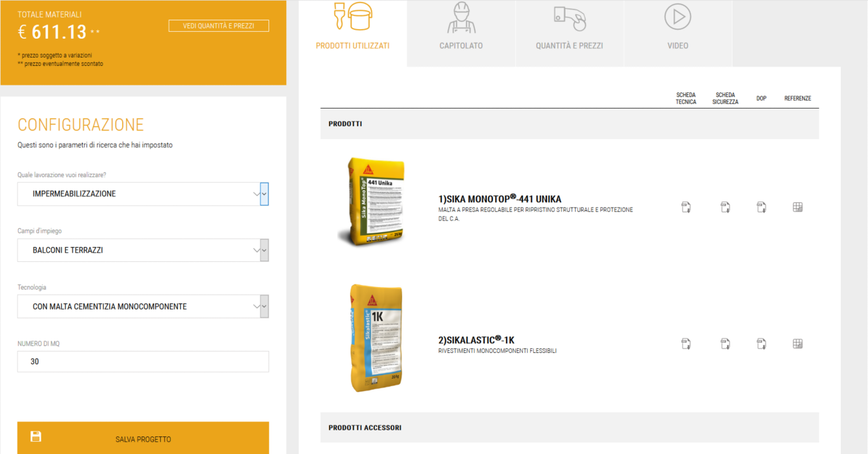This screenshot has width=868, height=454.
Task: Open the scheda tecnica for Sika MonoTop-441 Unika
Action: pyautogui.click(x=686, y=207)
